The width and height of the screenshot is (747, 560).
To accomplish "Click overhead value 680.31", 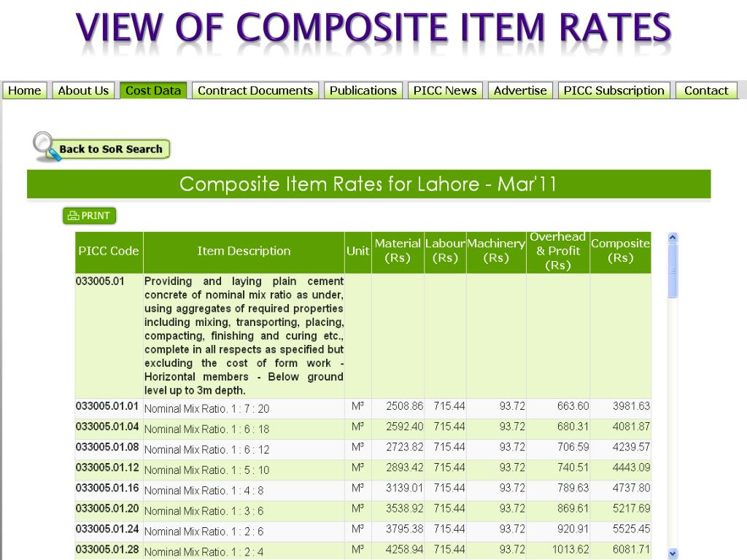I will click(573, 427).
